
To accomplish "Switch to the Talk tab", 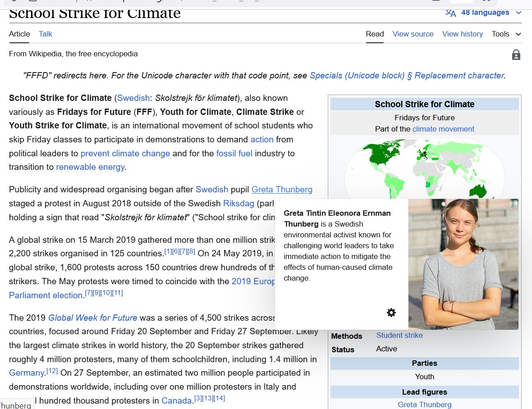I will click(45, 34).
